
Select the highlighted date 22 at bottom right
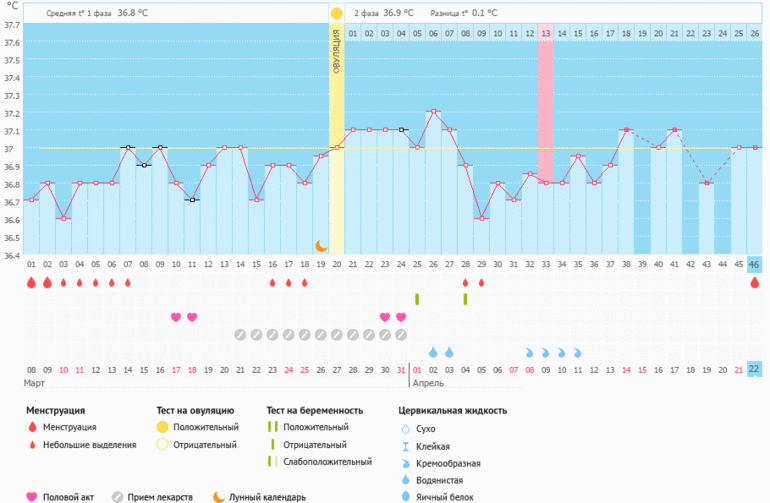[754, 370]
